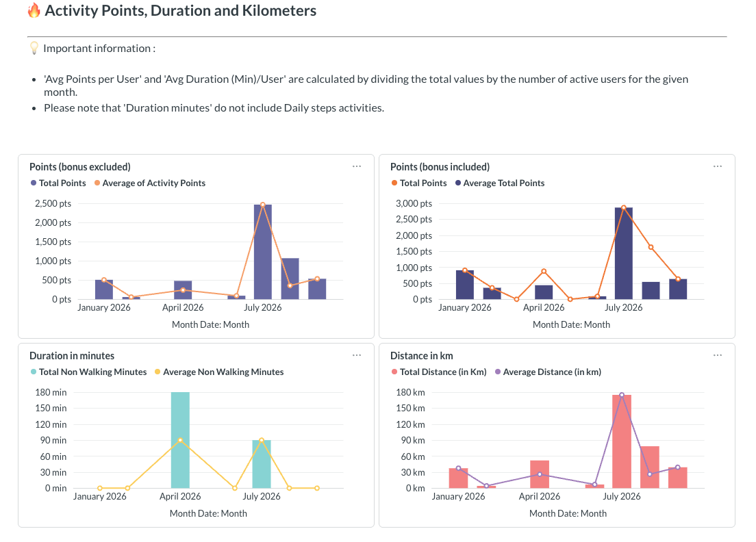Open the ellipsis menu for Distance in km
The height and width of the screenshot is (542, 756).
[718, 355]
